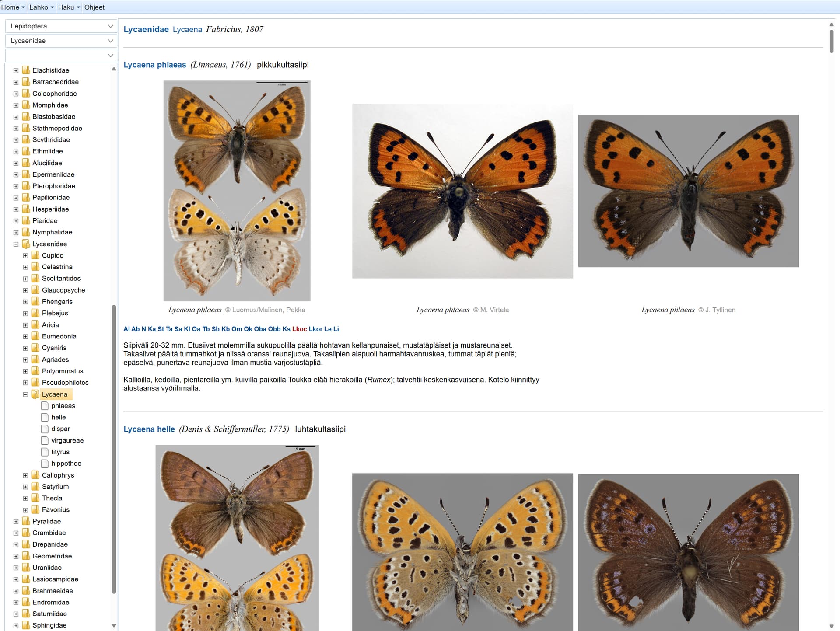840x631 pixels.
Task: Click the Sphingidae folder icon
Action: pos(26,625)
